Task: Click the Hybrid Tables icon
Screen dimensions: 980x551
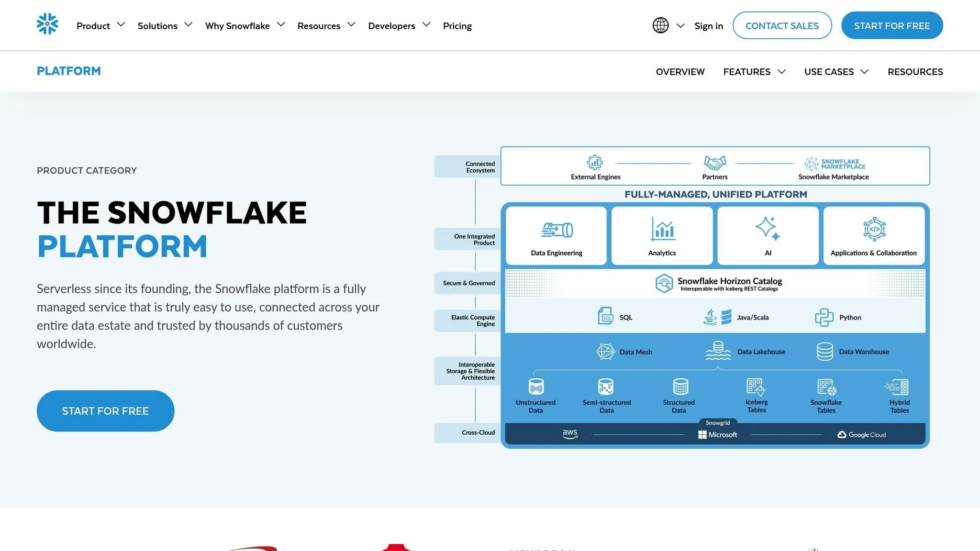Action: (x=896, y=387)
